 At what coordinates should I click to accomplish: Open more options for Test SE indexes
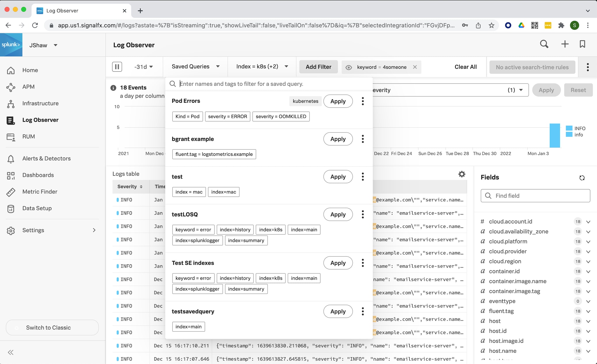tap(363, 263)
